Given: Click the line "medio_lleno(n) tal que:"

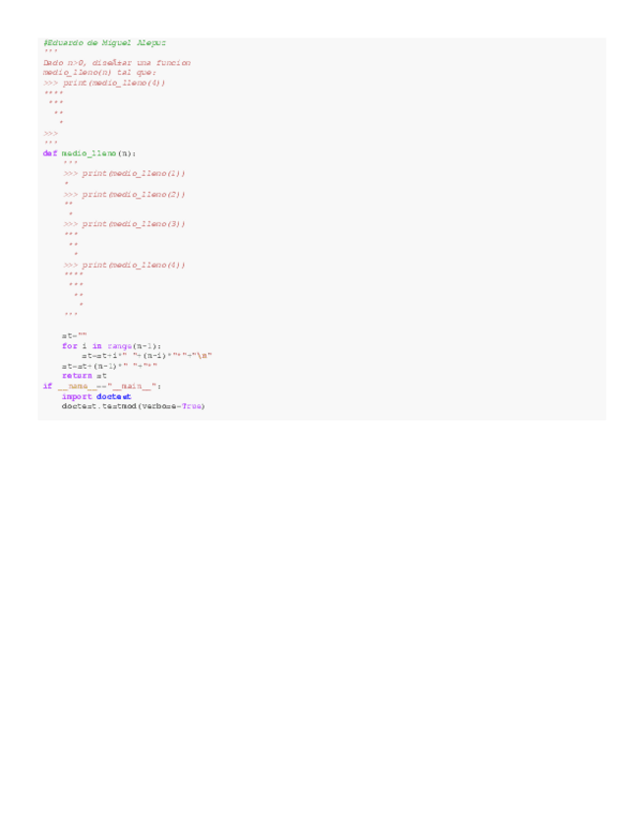Looking at the screenshot, I should point(99,73).
